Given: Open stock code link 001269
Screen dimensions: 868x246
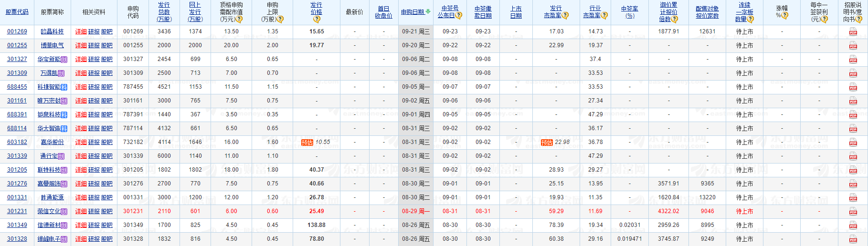Looking at the screenshot, I should [17, 31].
